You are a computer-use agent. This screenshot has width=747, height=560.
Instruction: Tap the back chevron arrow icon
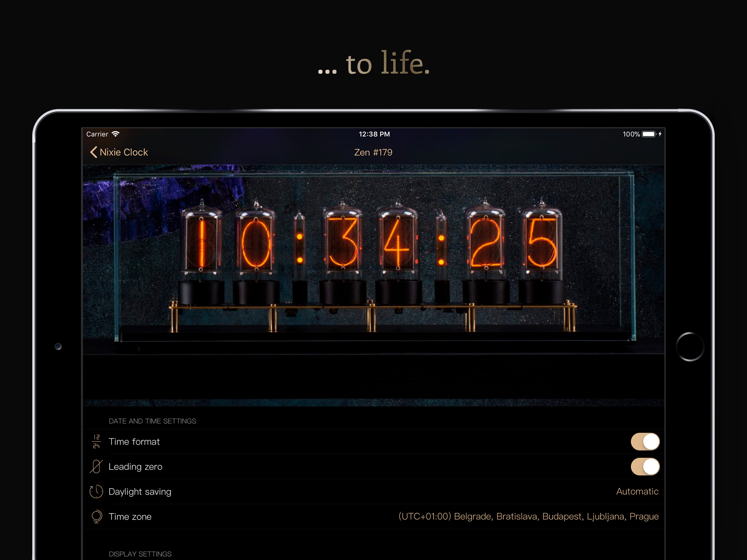click(94, 152)
